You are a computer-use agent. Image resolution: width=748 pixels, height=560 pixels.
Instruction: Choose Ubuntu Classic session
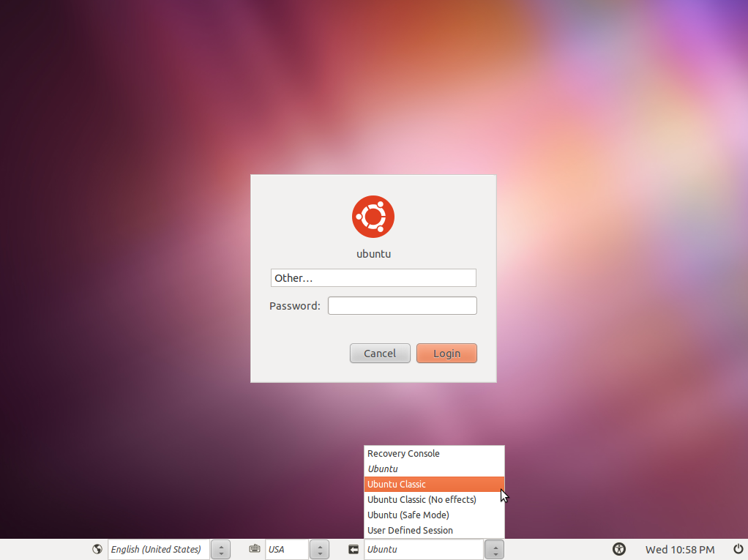[434, 484]
